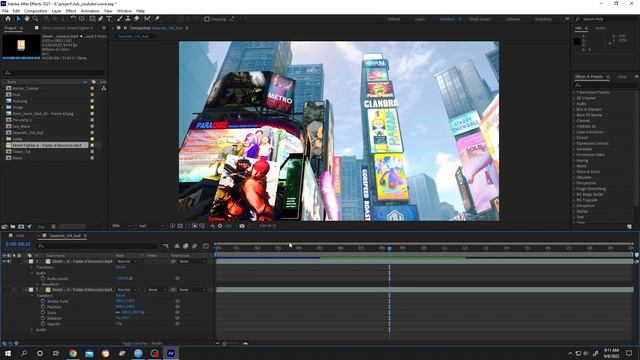Mute audio speaker icon for layer 1
The height and width of the screenshot is (360, 640).
tap(9, 261)
